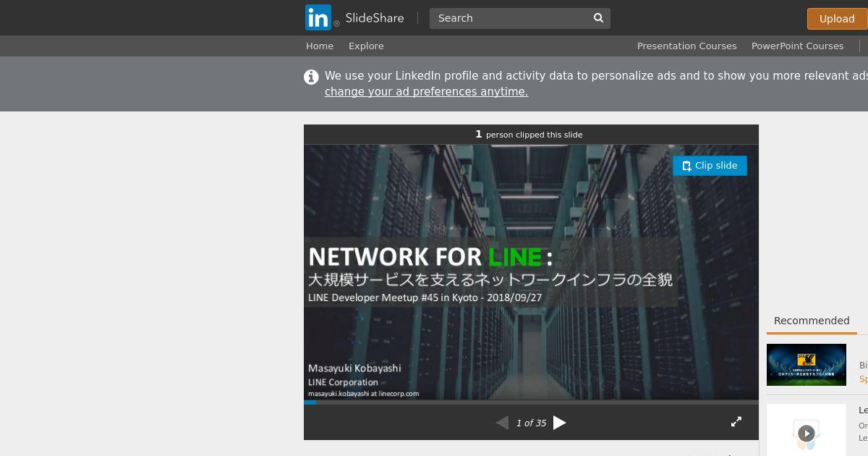Open first recommended stadium thumbnail
This screenshot has height=456, width=868.
(x=807, y=365)
